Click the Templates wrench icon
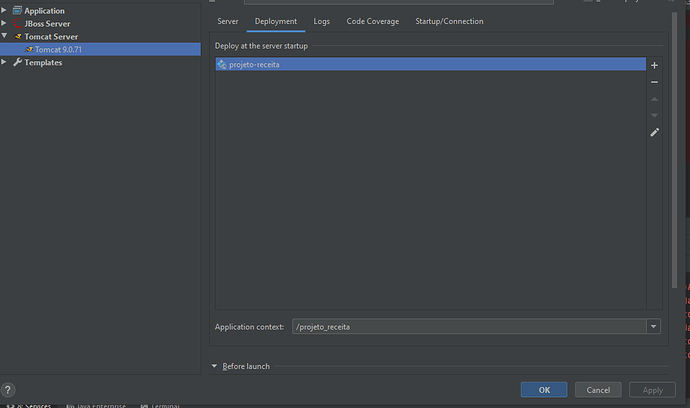Screen dimensions: 690x408 click(17, 62)
